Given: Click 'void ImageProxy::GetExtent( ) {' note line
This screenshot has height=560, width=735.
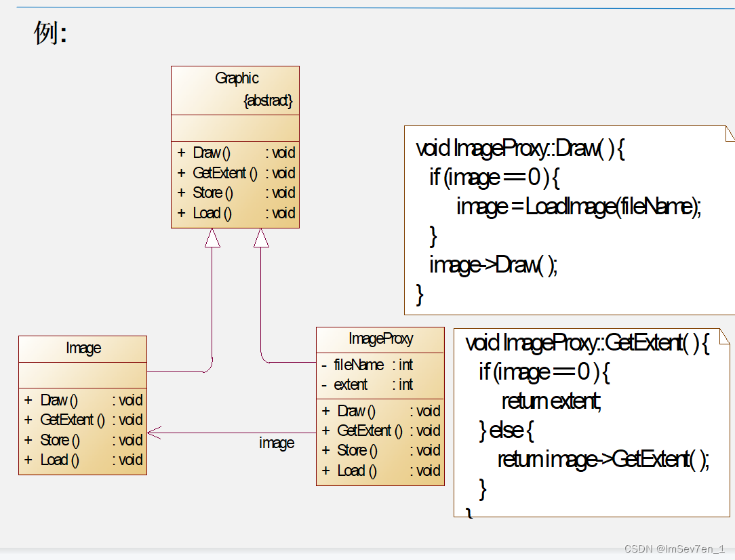Looking at the screenshot, I should point(587,344).
